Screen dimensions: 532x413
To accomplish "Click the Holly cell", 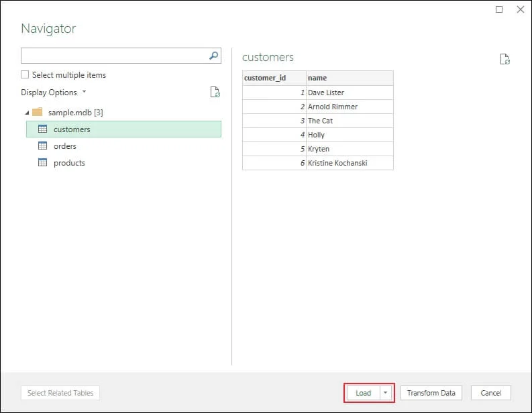I will click(x=350, y=135).
